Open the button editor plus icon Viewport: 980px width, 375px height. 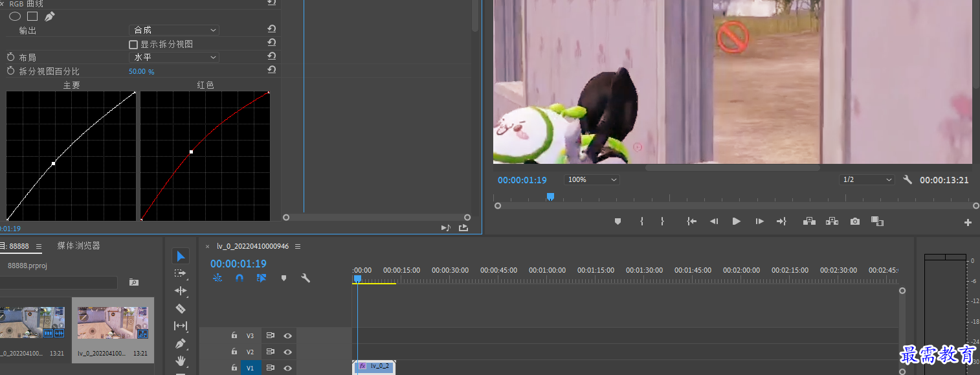pyautogui.click(x=968, y=222)
